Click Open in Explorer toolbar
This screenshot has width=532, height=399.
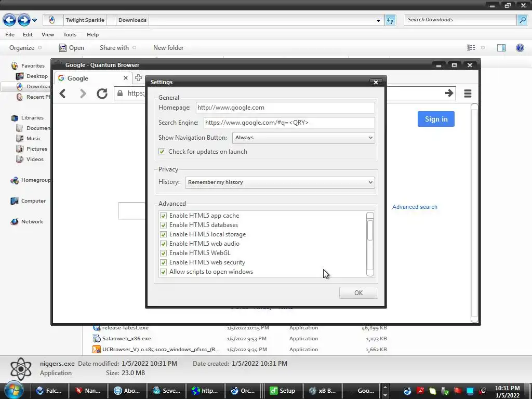[72, 48]
